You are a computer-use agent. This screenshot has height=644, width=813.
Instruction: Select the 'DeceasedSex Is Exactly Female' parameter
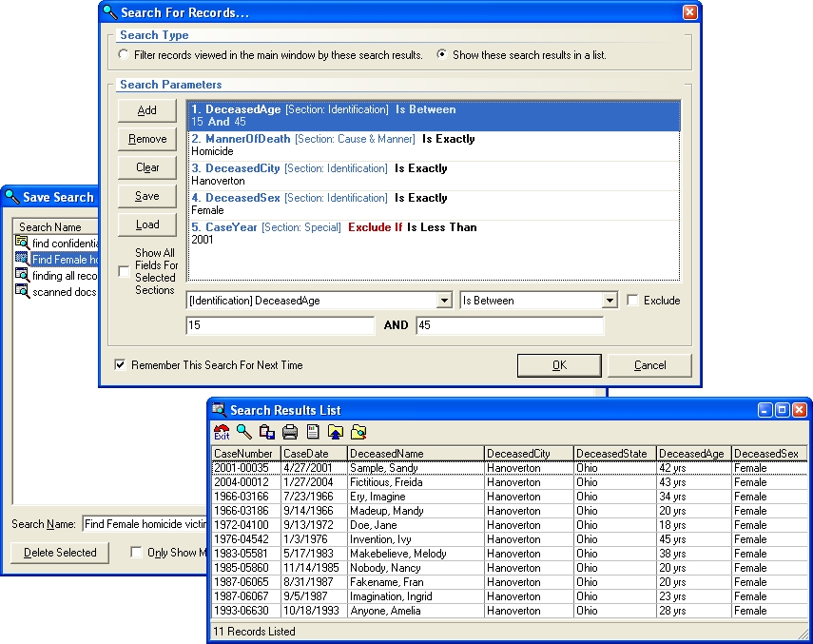point(434,205)
